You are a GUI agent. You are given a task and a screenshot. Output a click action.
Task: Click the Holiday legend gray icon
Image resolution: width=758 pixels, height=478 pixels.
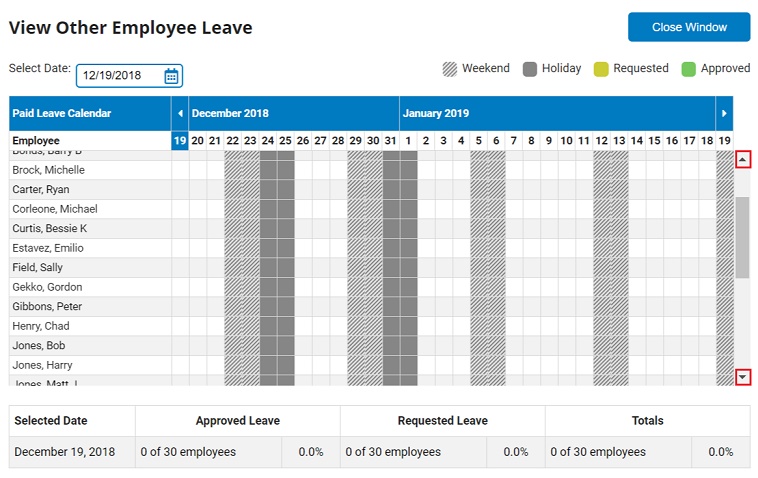[530, 69]
